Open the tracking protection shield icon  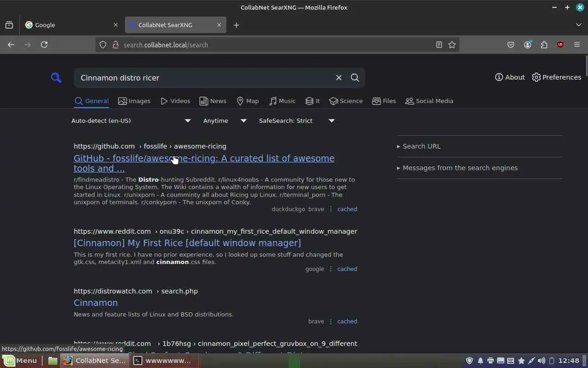(x=103, y=45)
